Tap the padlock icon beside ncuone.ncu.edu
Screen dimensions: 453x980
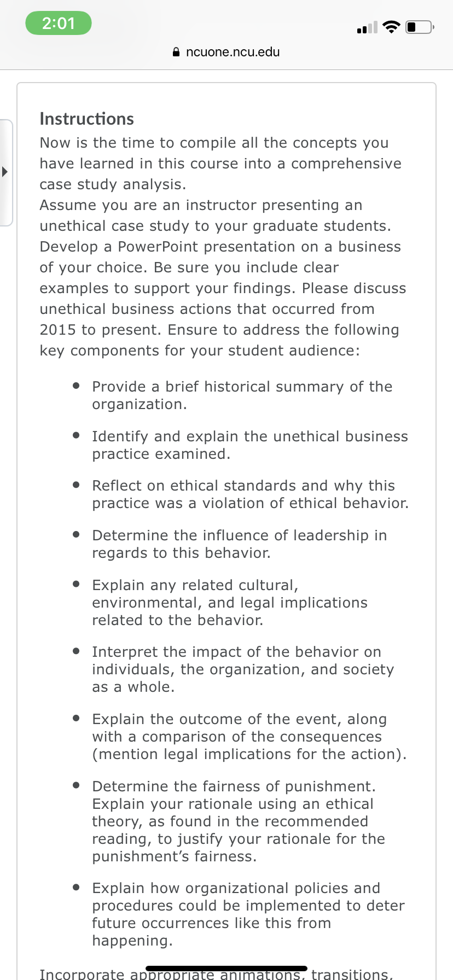(176, 52)
